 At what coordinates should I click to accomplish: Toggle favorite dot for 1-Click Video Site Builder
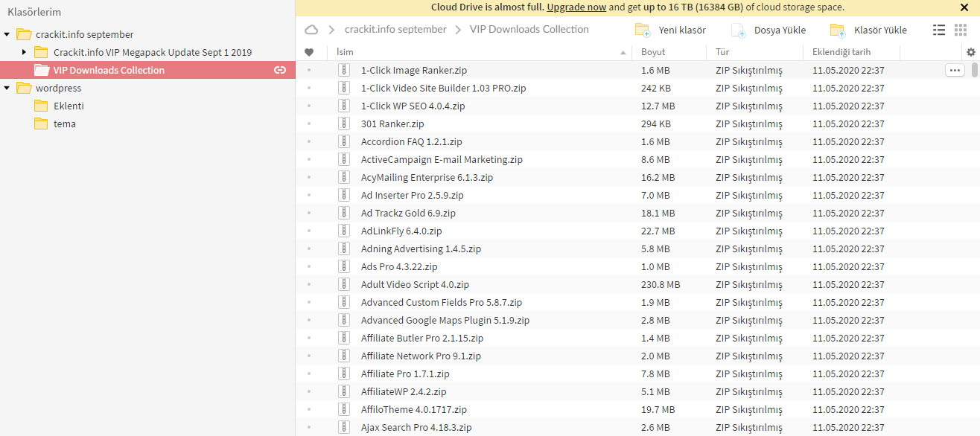[309, 88]
